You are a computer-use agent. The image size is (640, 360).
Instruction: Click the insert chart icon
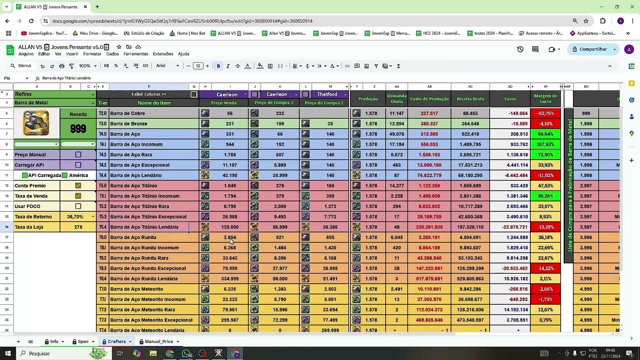pyautogui.click(x=367, y=66)
